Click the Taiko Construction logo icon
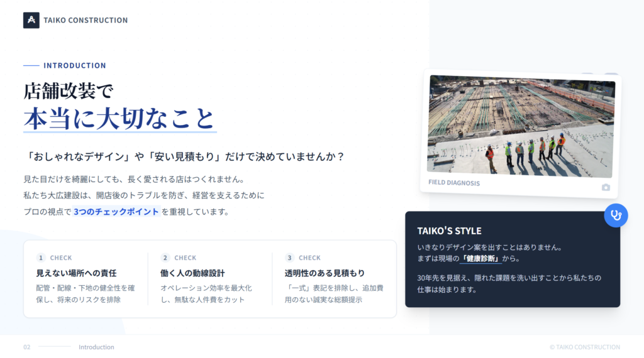 pyautogui.click(x=31, y=20)
